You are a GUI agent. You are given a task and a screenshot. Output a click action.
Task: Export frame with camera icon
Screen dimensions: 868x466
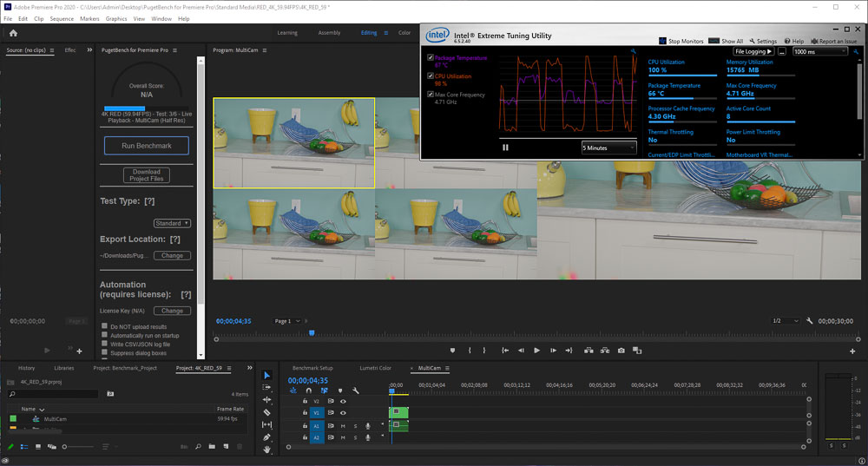point(621,351)
